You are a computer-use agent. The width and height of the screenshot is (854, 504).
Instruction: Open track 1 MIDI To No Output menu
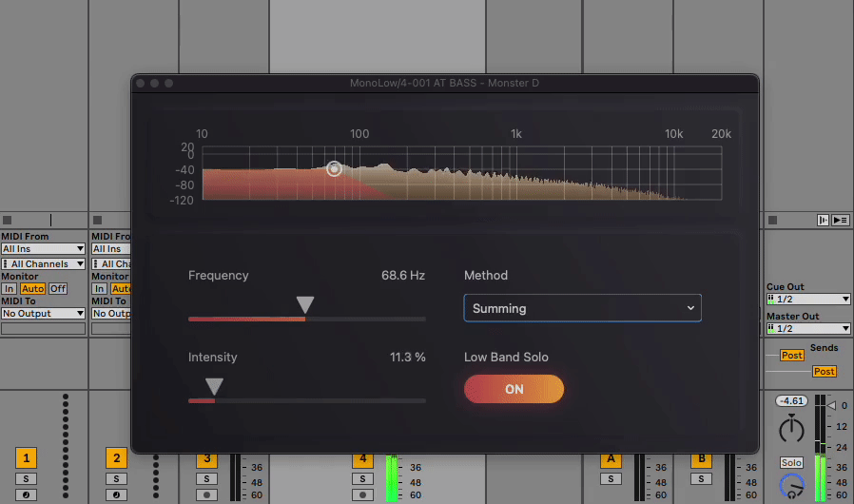(43, 313)
